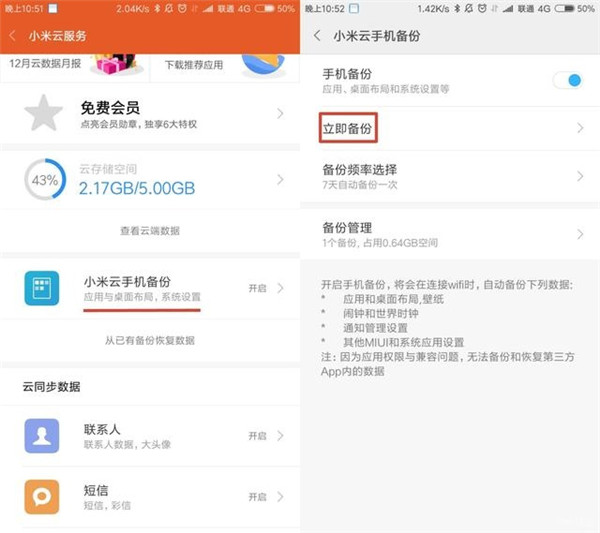The width and height of the screenshot is (600, 533).
Task: Open 备份管理 chevron
Action: (x=580, y=234)
